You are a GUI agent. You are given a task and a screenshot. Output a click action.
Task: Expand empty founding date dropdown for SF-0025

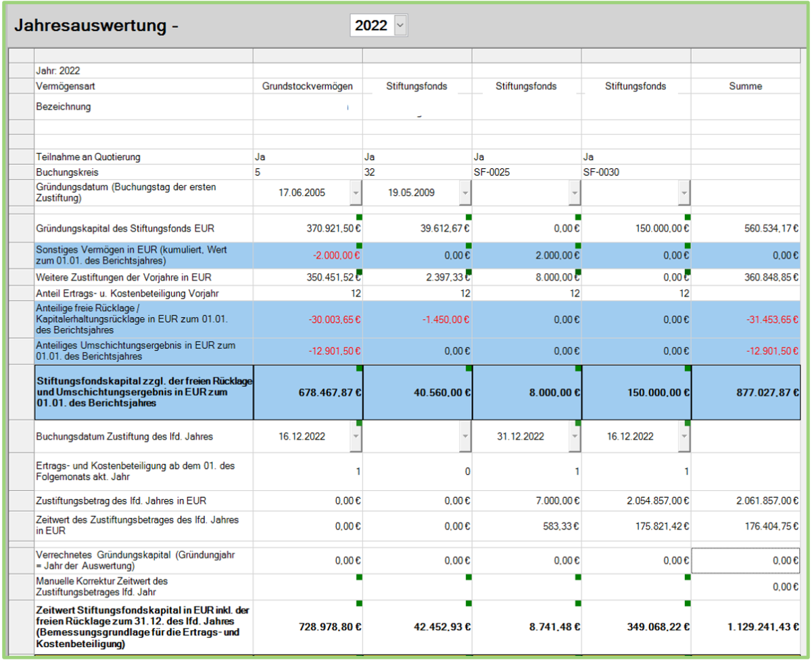(575, 193)
